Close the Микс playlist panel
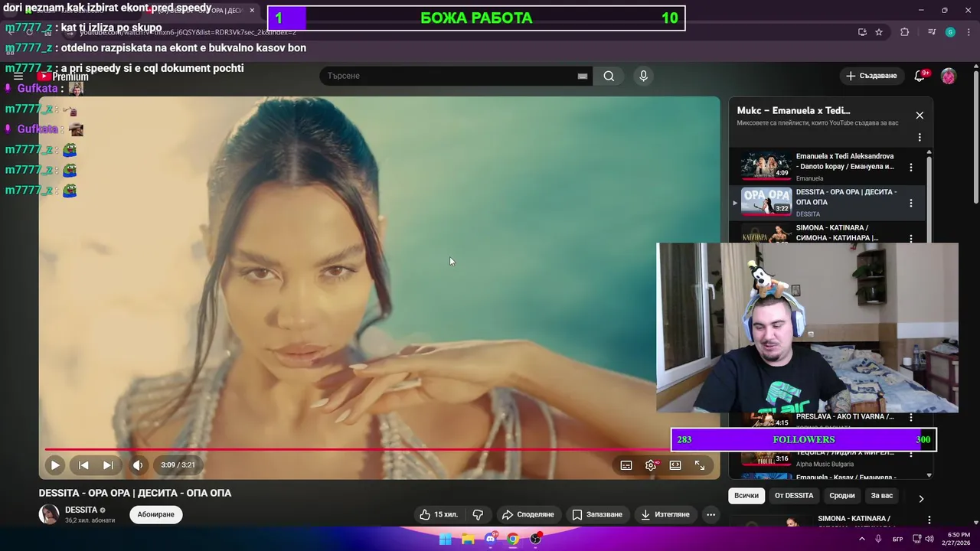This screenshot has width=980, height=551. tap(920, 115)
